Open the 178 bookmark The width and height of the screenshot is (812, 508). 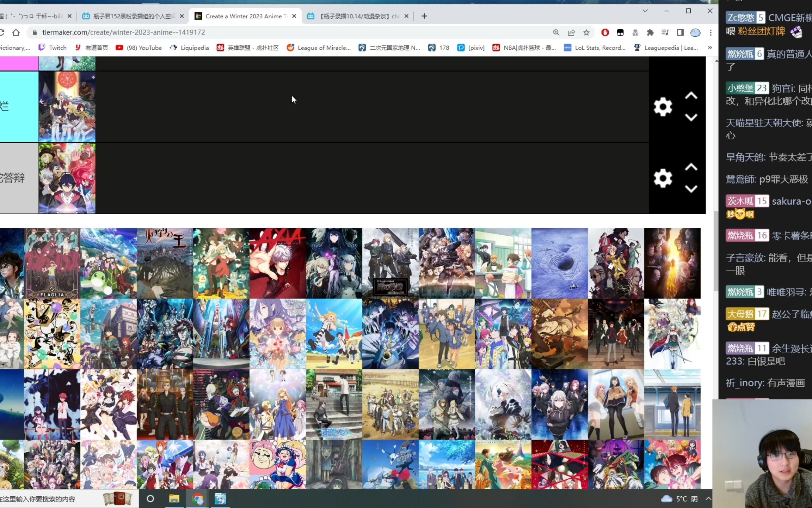pyautogui.click(x=439, y=48)
